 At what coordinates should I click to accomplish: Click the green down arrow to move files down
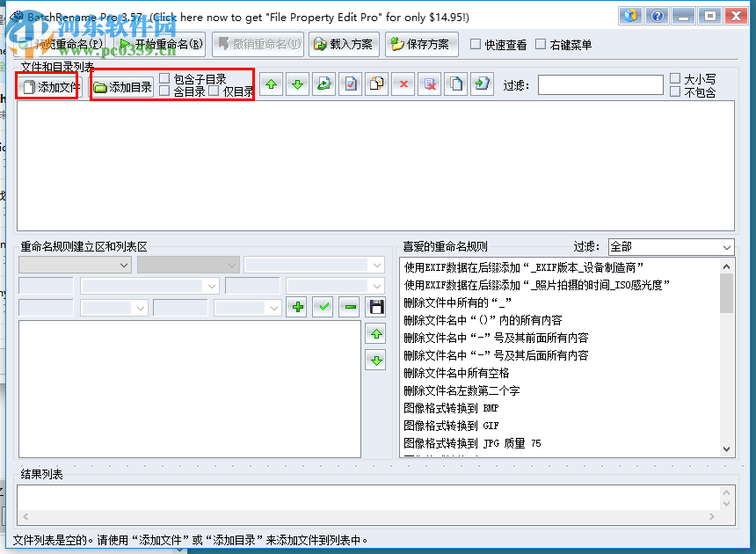[298, 84]
